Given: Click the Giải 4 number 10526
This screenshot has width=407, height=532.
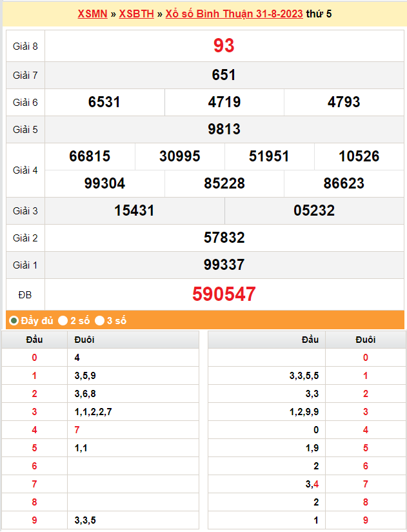Looking at the screenshot, I should [x=359, y=156].
